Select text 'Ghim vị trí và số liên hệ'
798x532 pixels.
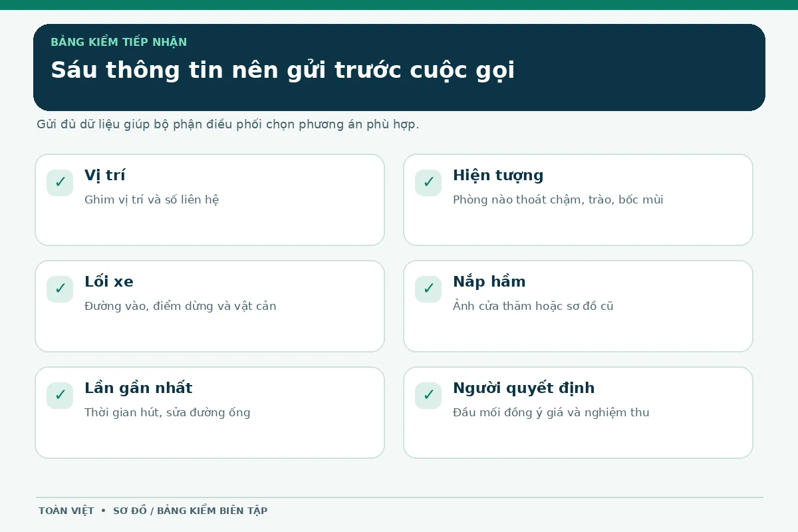click(x=152, y=199)
